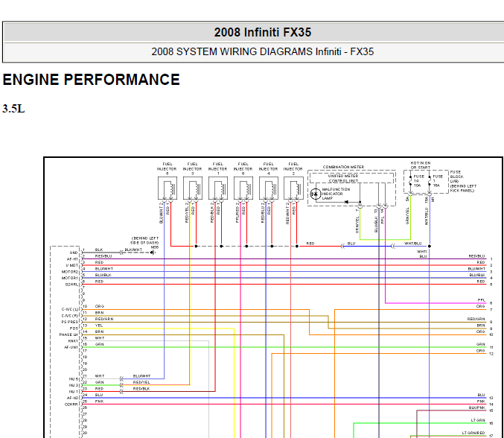Click the "ENGINE PERFORMANCE" heading
This screenshot has width=504, height=438.
(x=91, y=80)
